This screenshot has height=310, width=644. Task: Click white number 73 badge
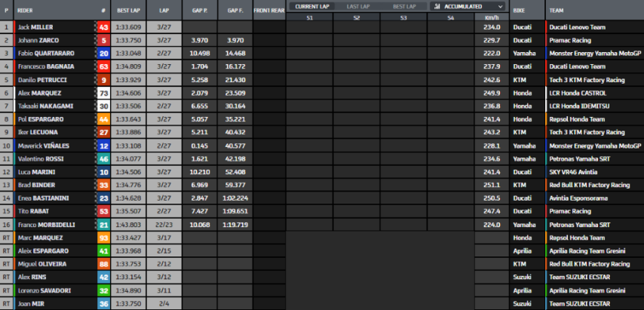click(103, 94)
